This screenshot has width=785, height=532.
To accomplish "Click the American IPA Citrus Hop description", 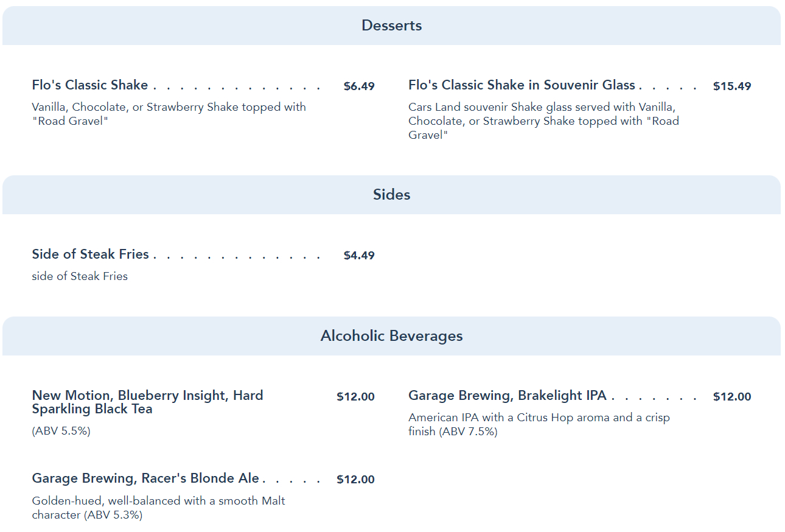I will pos(539,425).
